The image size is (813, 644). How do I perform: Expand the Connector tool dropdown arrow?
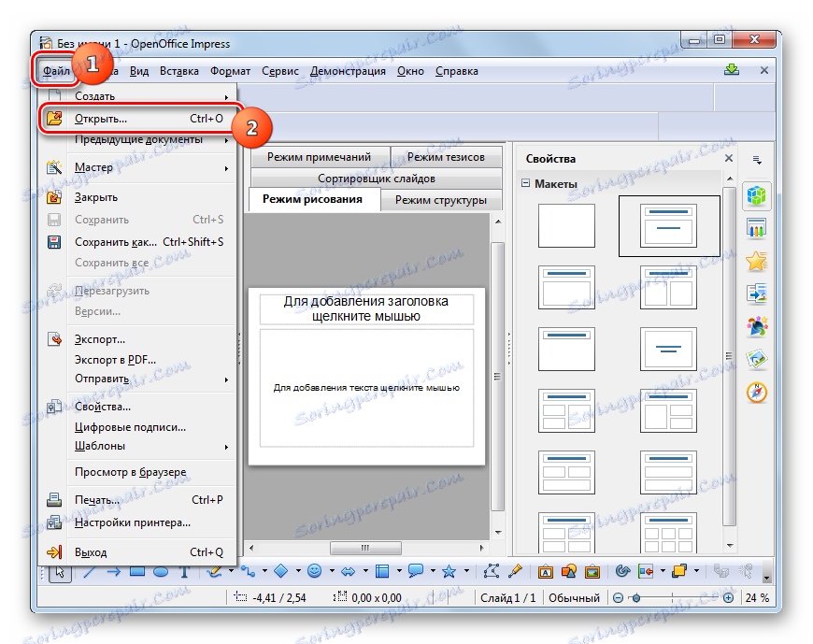point(264,571)
